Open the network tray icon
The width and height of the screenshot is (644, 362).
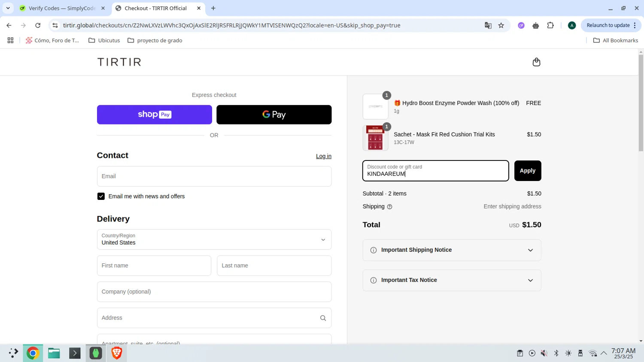coord(592,353)
